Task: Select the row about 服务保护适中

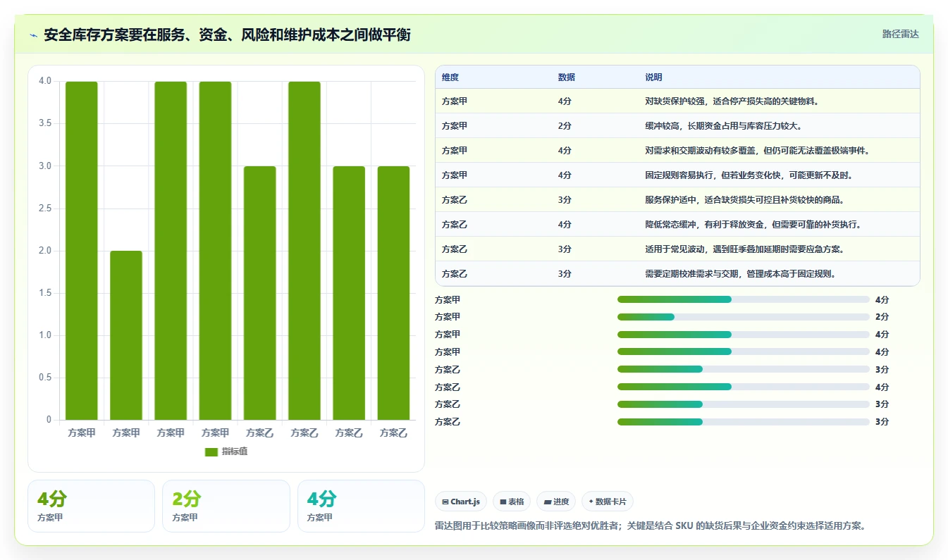Action: (677, 199)
